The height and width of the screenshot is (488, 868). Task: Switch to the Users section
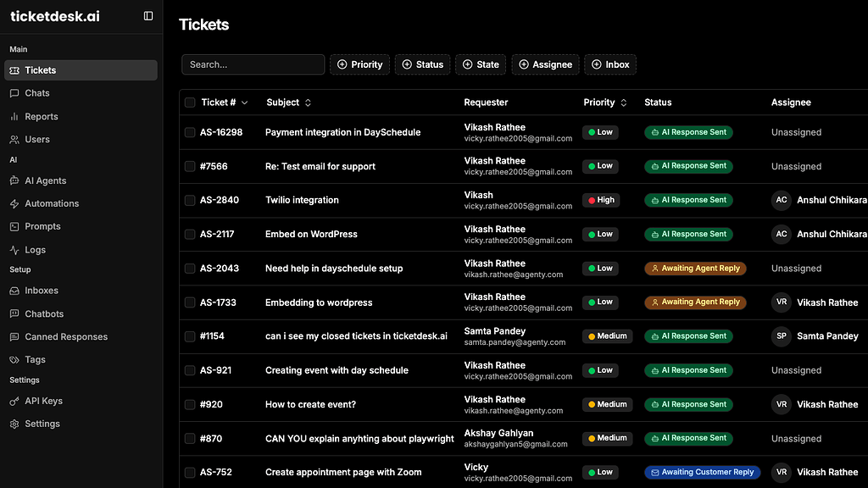coord(35,139)
